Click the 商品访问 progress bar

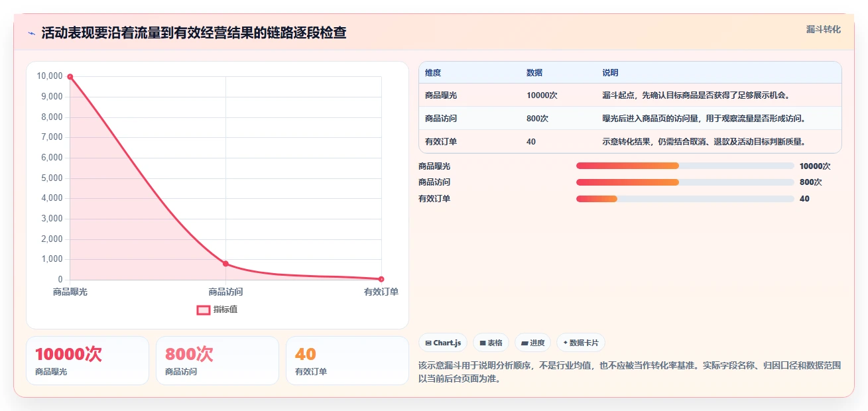685,182
